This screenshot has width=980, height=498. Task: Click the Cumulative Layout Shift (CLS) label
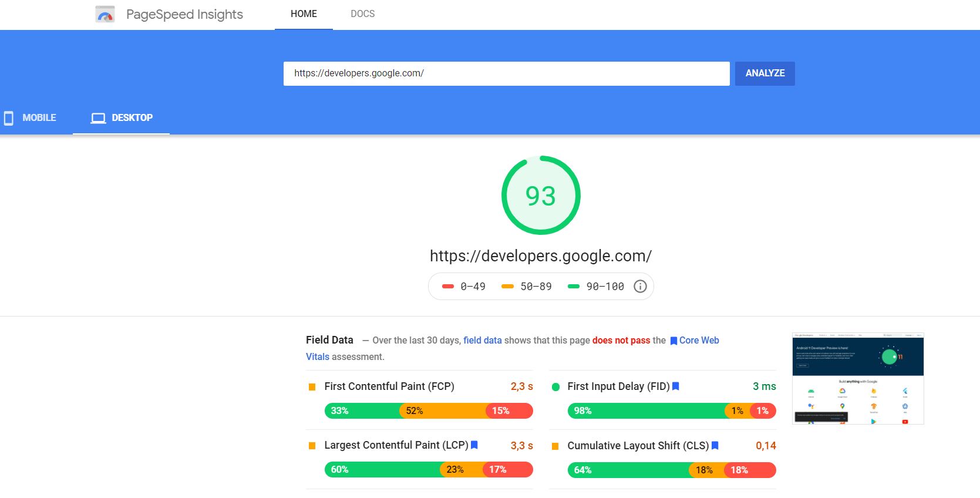(x=638, y=446)
